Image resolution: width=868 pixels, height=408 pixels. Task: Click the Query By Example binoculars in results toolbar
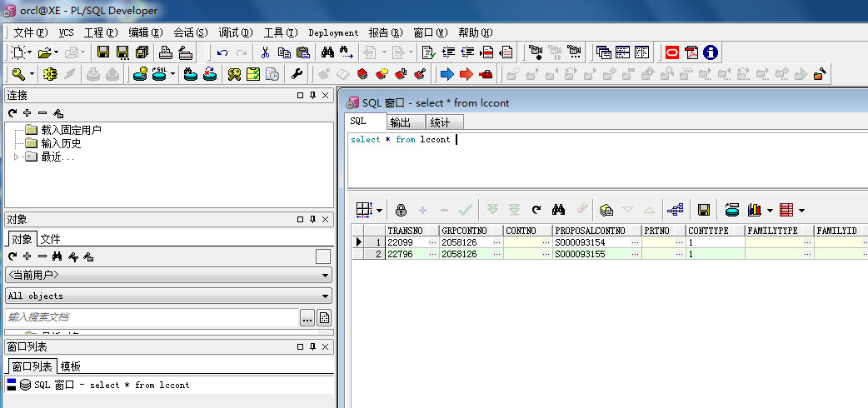559,210
